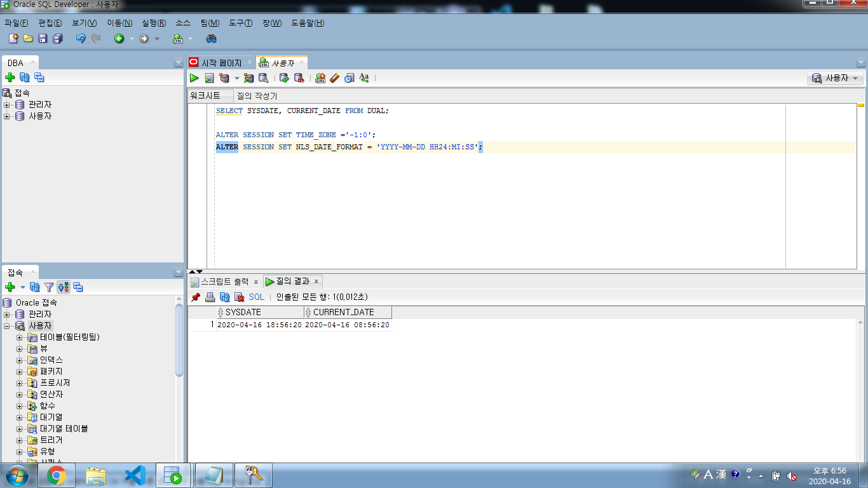Switch to the 스크립트 출력 tab
Screen dimensions: 868x488
point(225,281)
